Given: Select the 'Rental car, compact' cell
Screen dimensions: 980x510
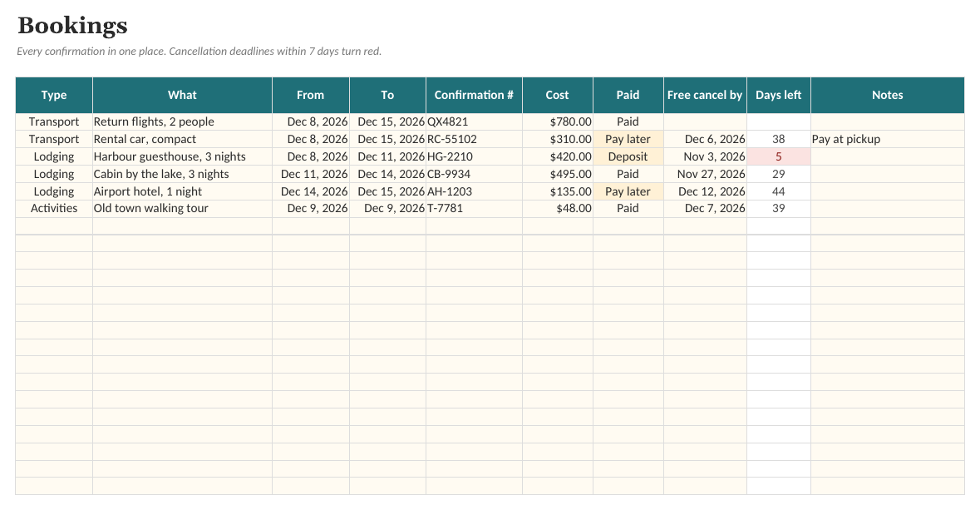Looking at the screenshot, I should [x=183, y=139].
